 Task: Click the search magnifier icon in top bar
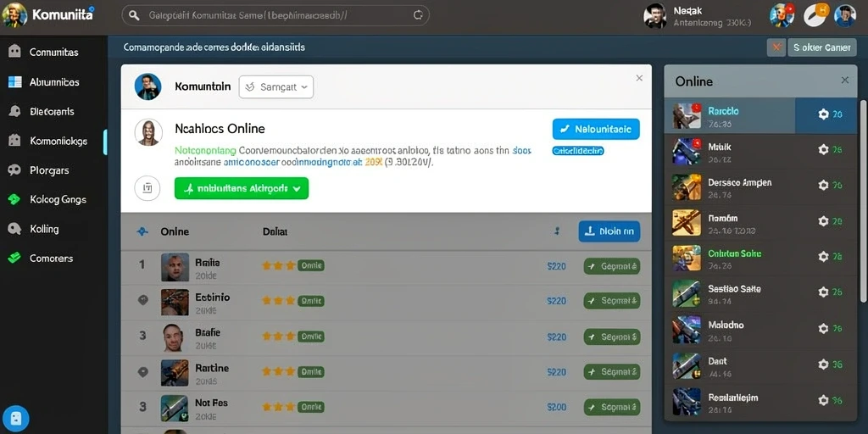click(133, 15)
